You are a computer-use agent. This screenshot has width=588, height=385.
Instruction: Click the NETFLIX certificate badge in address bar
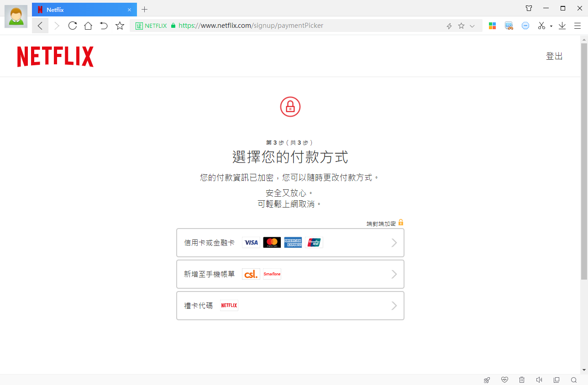tap(151, 26)
